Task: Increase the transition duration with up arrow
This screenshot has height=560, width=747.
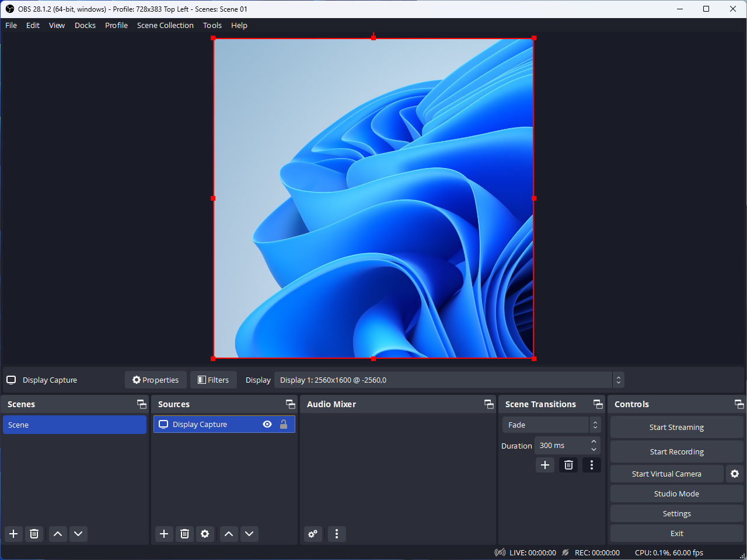Action: pos(594,442)
